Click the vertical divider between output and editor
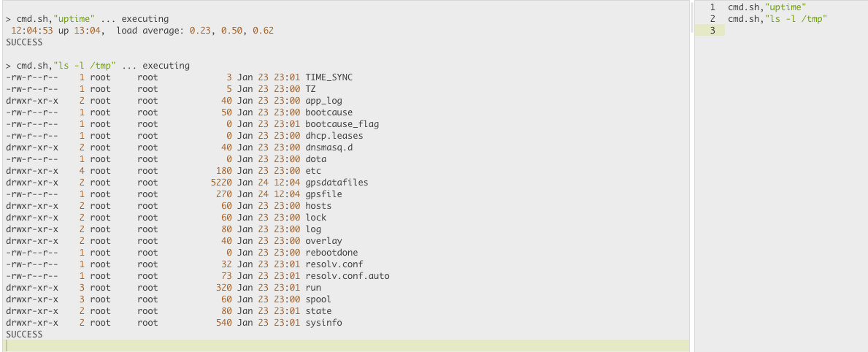 tap(692, 176)
